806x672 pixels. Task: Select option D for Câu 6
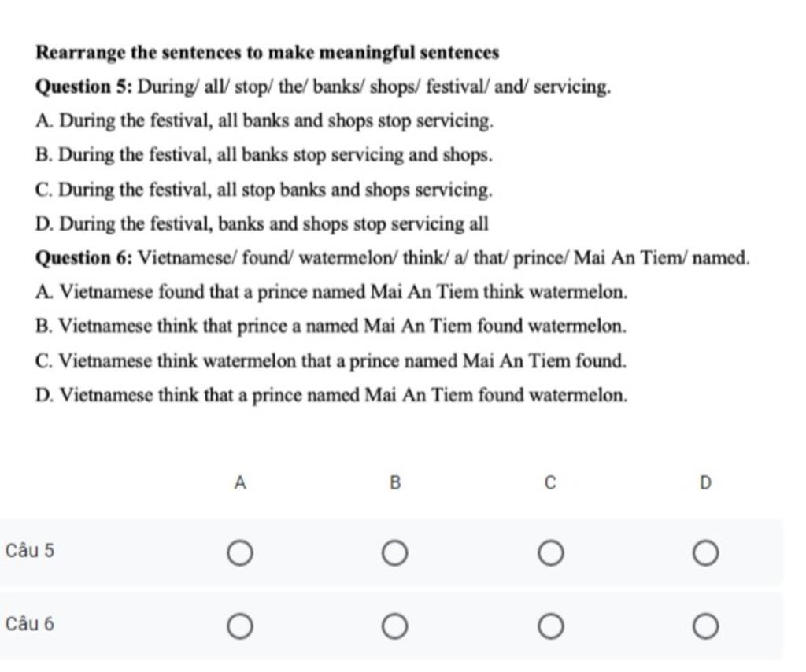click(705, 627)
